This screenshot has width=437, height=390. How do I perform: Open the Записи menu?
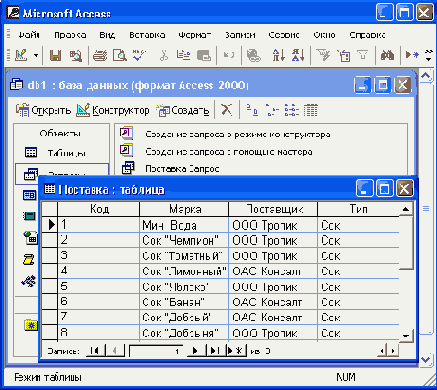[240, 35]
